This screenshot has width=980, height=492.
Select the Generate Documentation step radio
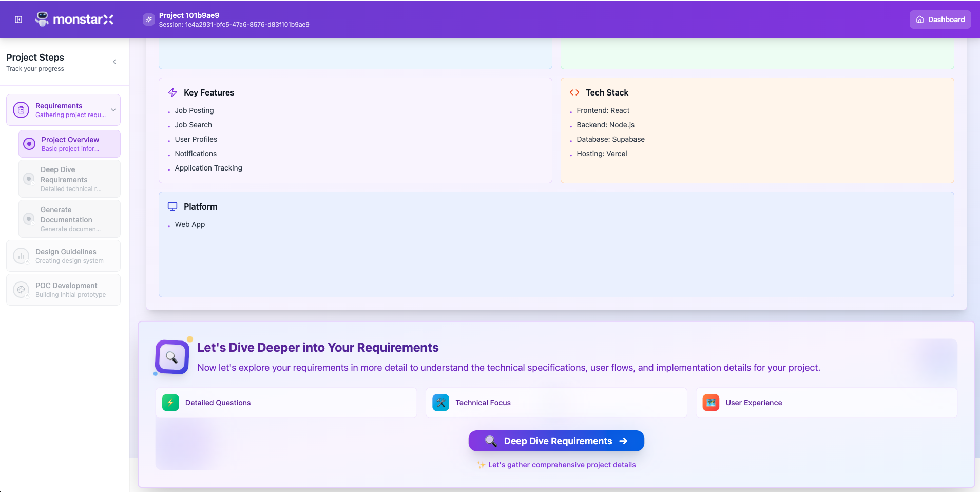(29, 219)
